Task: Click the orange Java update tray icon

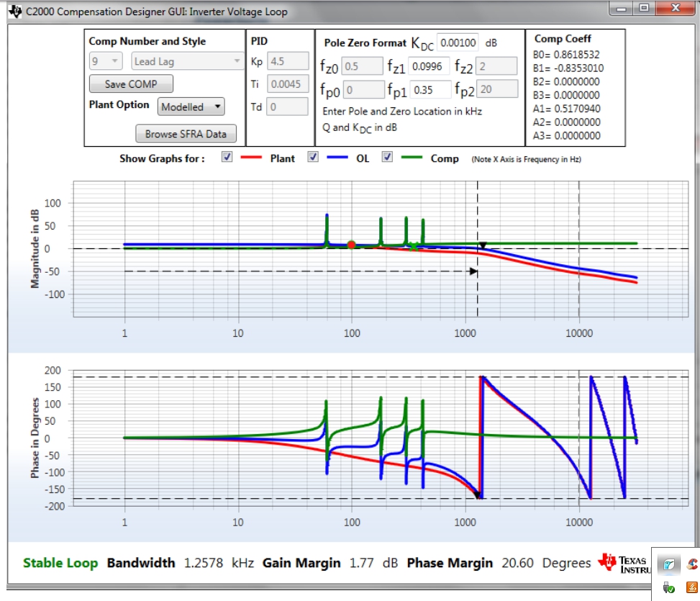Action: [692, 587]
